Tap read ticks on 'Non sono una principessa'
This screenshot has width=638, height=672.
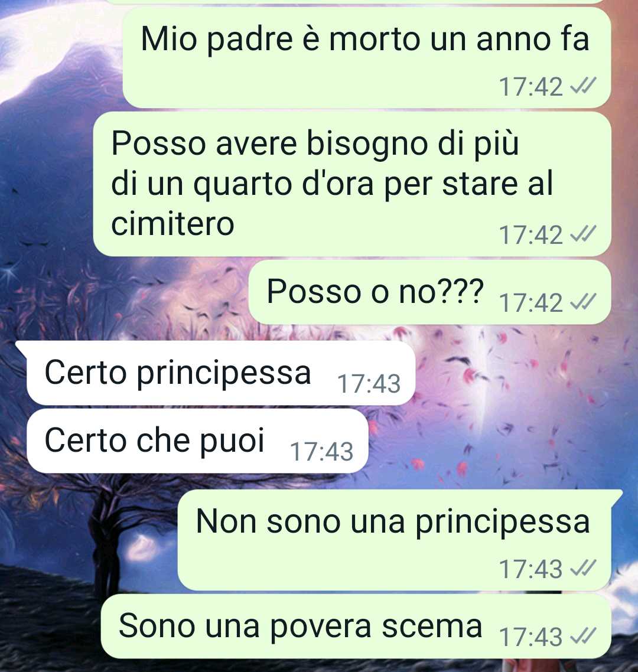(582, 568)
